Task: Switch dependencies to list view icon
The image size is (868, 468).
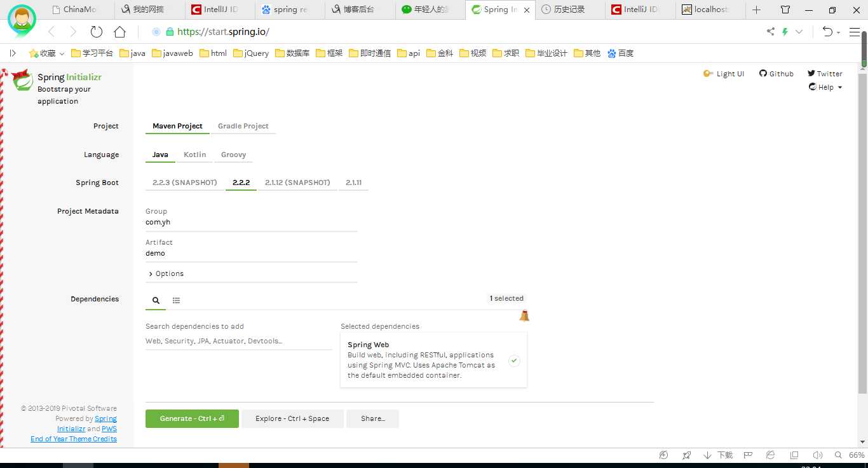Action: (176, 300)
